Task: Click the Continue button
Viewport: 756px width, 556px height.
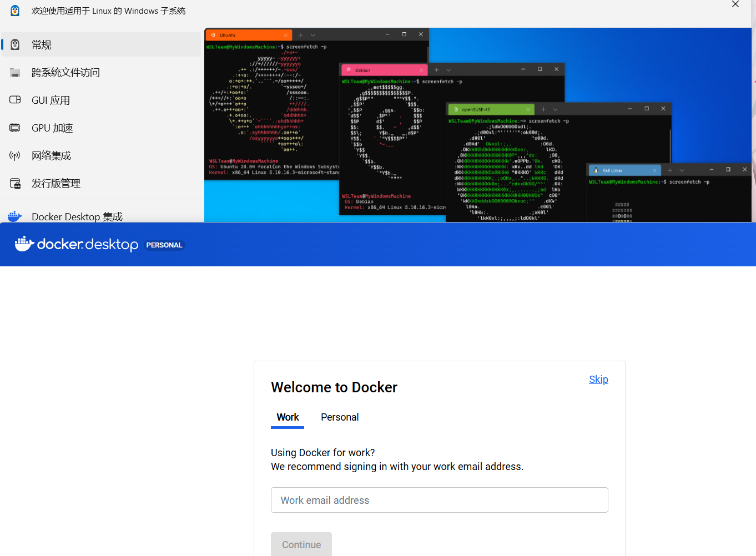Action: (x=301, y=544)
